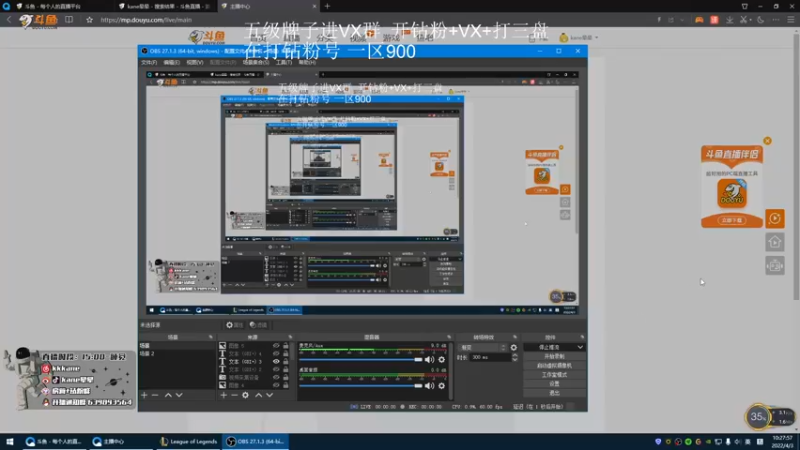Open browser downloads icon in toolbar
Viewport: 800px width, 450px height.
(x=730, y=20)
